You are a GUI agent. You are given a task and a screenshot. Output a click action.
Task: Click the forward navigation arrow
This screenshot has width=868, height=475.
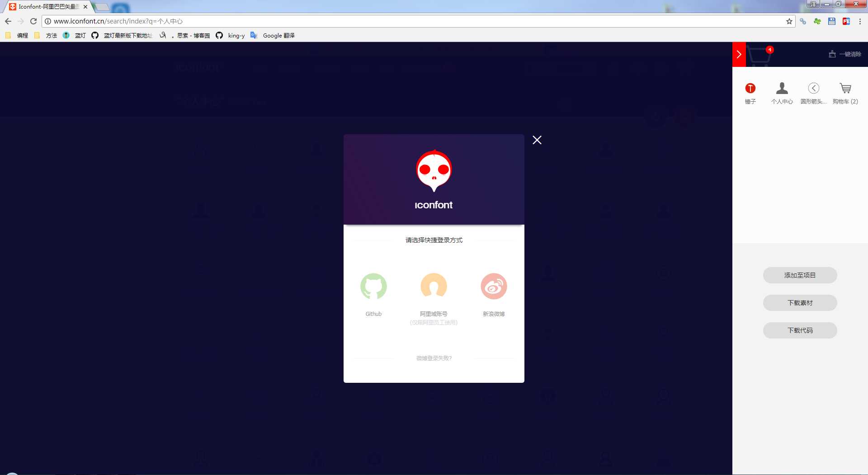[x=21, y=21]
